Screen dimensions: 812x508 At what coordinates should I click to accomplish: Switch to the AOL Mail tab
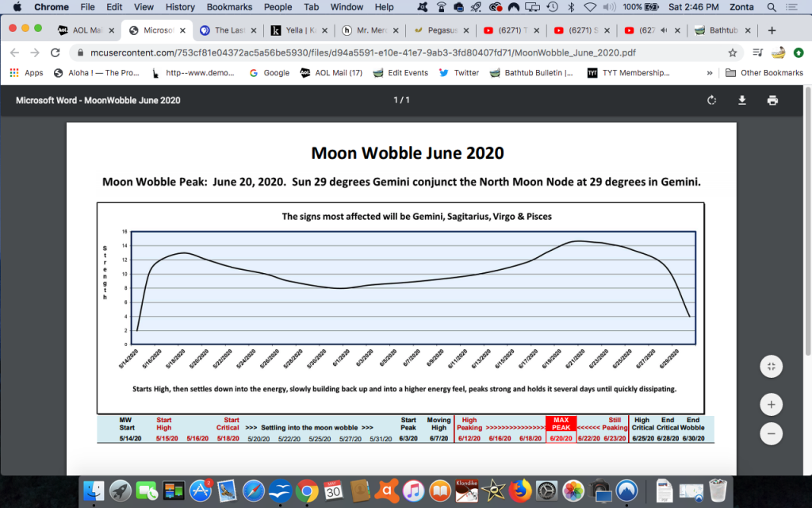click(x=83, y=31)
